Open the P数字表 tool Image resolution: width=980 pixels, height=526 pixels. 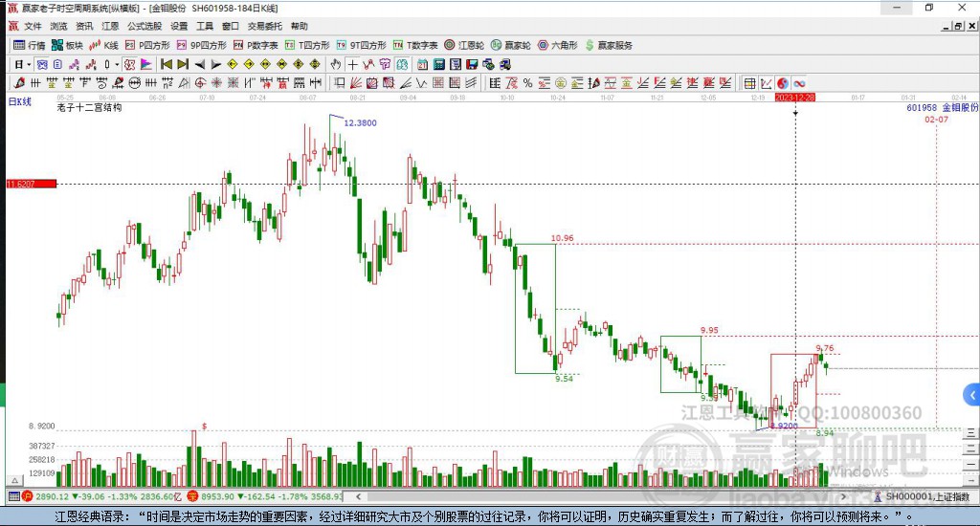256,45
